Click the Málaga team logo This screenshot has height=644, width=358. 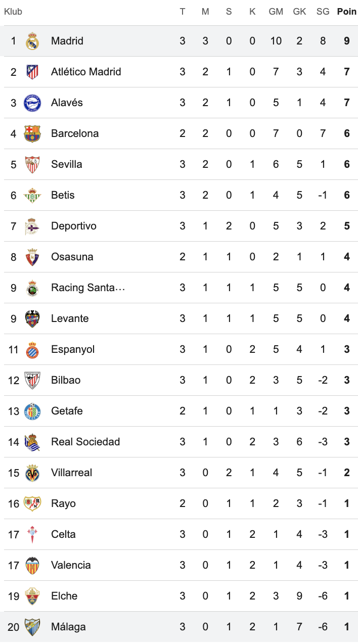[x=32, y=627]
